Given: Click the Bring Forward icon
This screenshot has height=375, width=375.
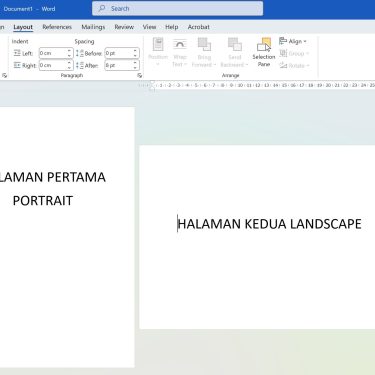Looking at the screenshot, I should tap(204, 45).
